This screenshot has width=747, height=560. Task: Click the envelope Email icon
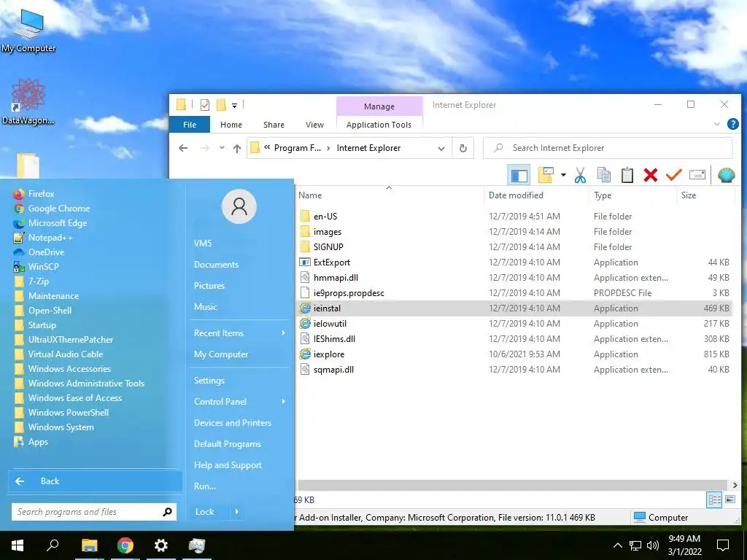[x=697, y=175]
